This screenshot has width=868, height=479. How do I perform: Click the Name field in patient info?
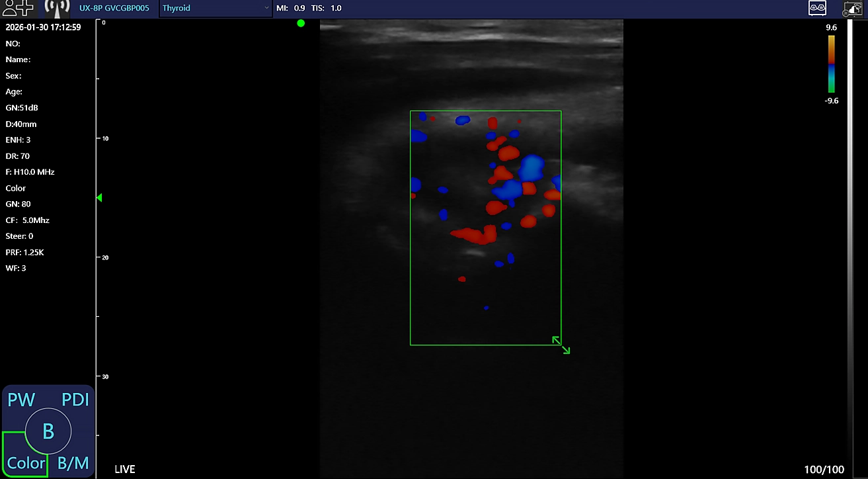coord(19,60)
